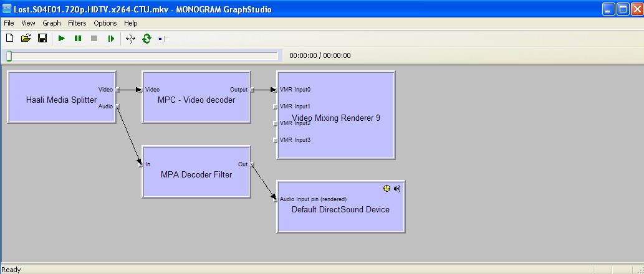Pause the graph with the Pause button
The image size is (644, 274).
pyautogui.click(x=78, y=39)
